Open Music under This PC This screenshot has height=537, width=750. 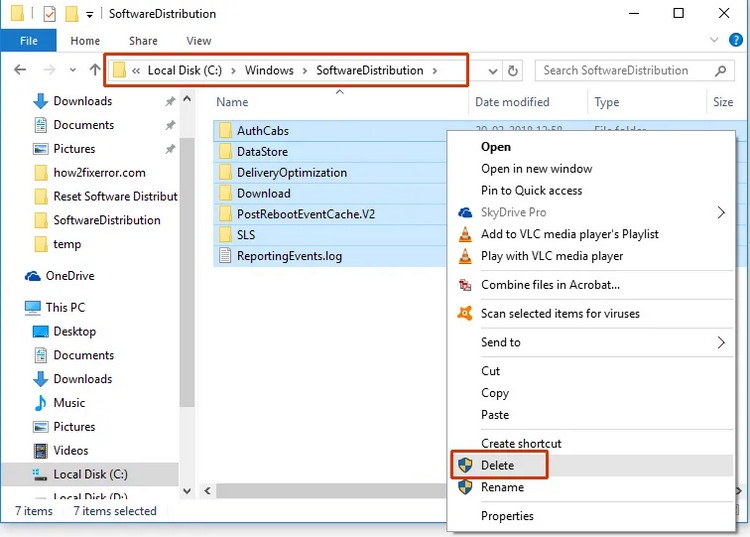(69, 403)
